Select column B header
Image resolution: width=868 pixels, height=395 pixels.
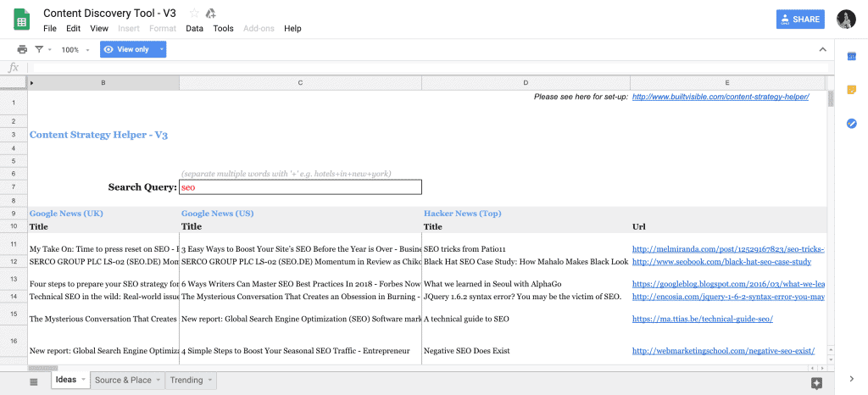tap(103, 83)
